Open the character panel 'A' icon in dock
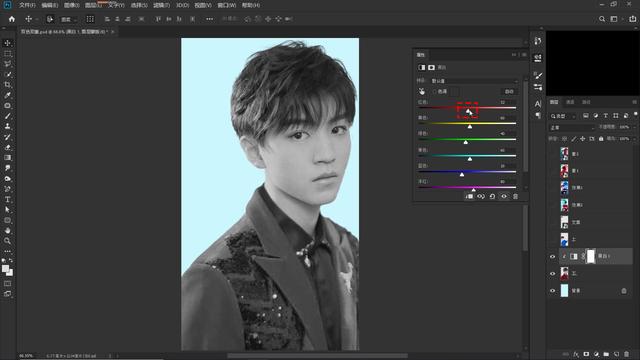Image resolution: width=640 pixels, height=360 pixels. tap(538, 104)
